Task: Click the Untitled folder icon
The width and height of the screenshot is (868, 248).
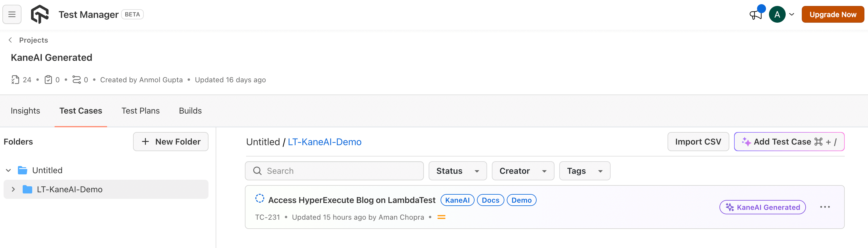Action: [x=23, y=170]
